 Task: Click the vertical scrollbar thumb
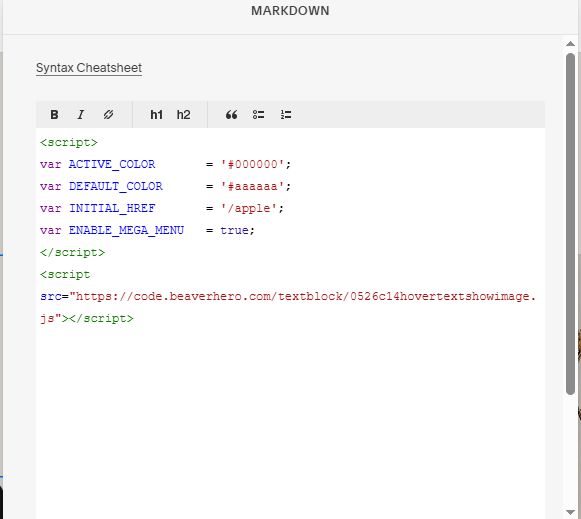click(x=570, y=224)
